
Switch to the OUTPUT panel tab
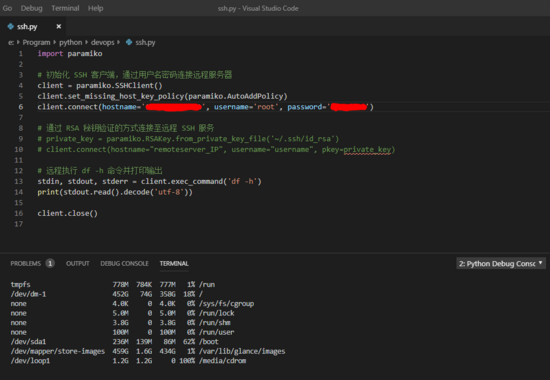pyautogui.click(x=78, y=264)
